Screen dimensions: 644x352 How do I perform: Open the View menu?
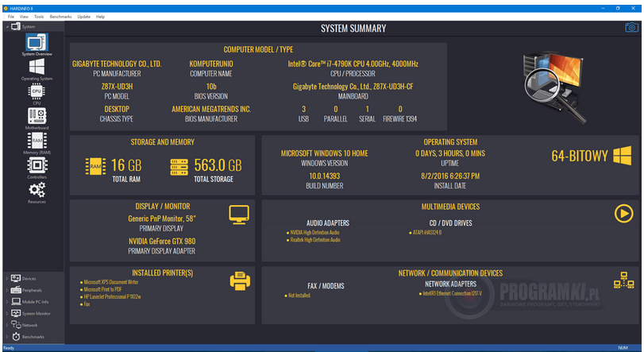(x=25, y=17)
